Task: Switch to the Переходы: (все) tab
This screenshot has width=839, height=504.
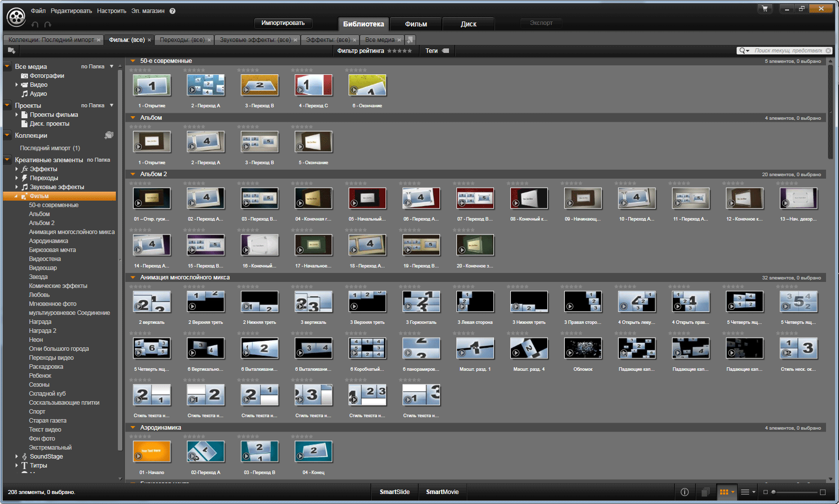Action: pyautogui.click(x=182, y=40)
